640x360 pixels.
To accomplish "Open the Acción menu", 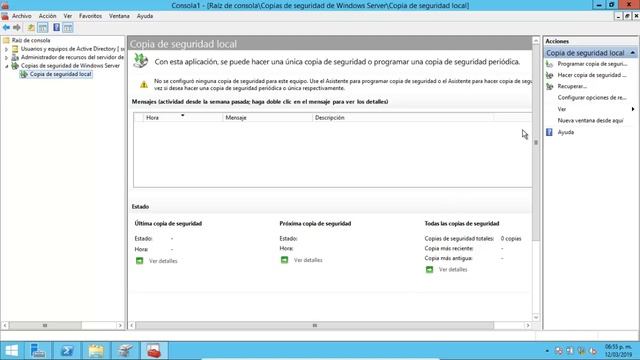I will pyautogui.click(x=47, y=16).
